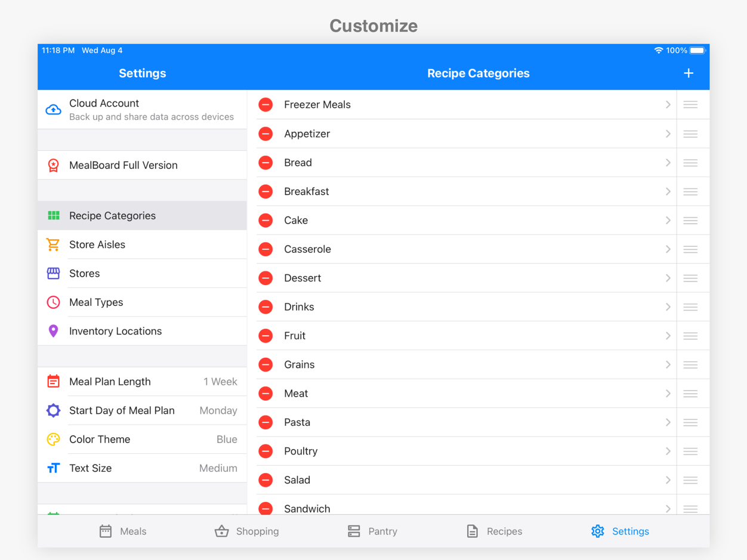Click the chevron on the Sandwich row
This screenshot has width=747, height=560.
coord(668,509)
